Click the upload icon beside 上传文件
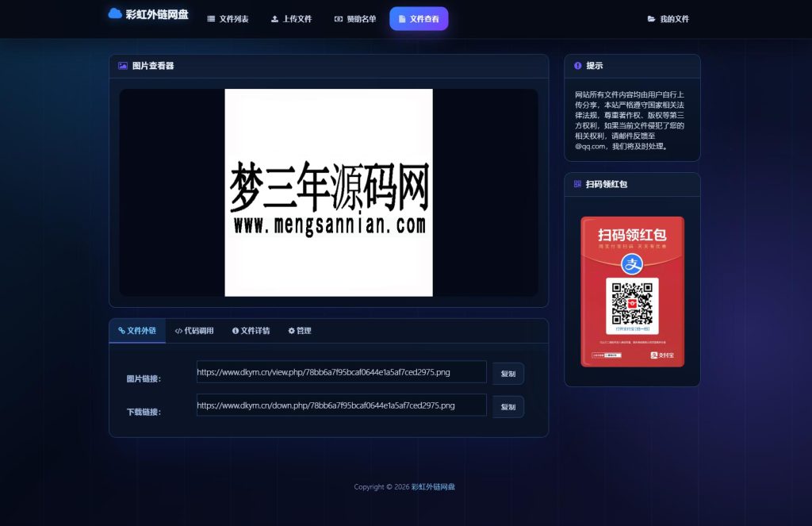 [x=274, y=19]
